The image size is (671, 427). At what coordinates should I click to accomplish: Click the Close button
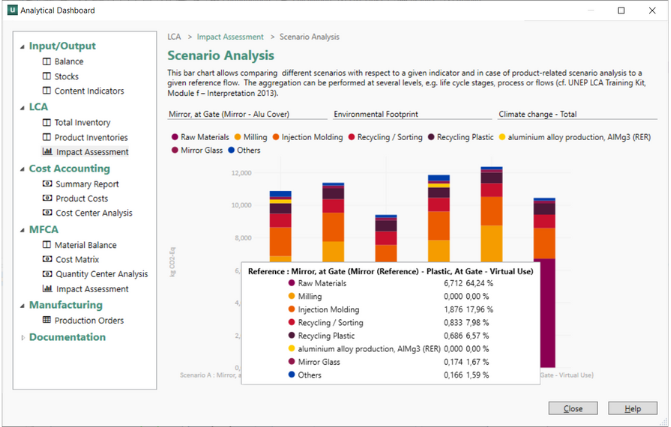point(573,408)
